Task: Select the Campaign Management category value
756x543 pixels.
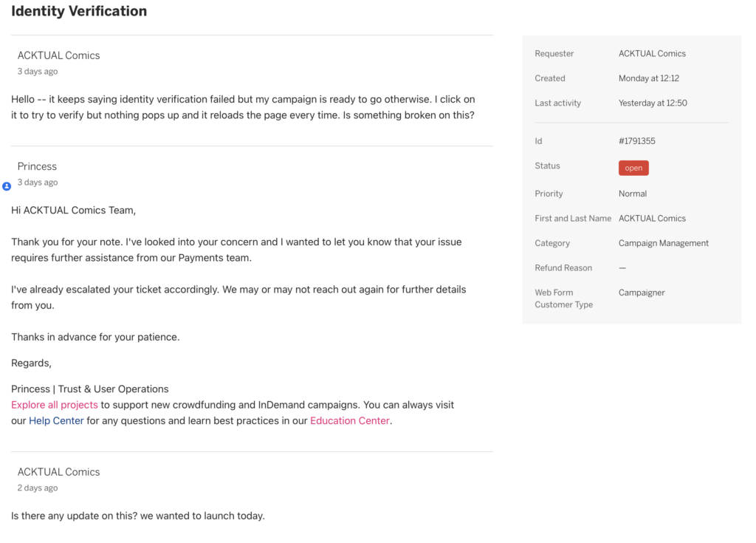Action: 664,243
